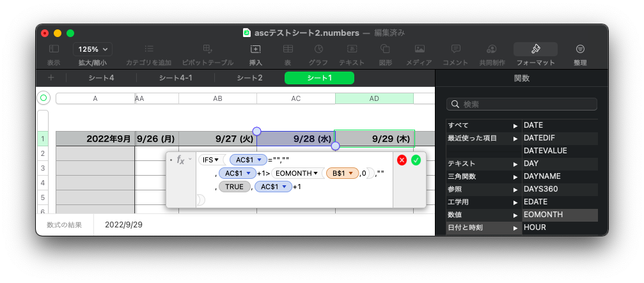Click the Comment (コメント) toolbar icon
This screenshot has width=644, height=283.
455,49
